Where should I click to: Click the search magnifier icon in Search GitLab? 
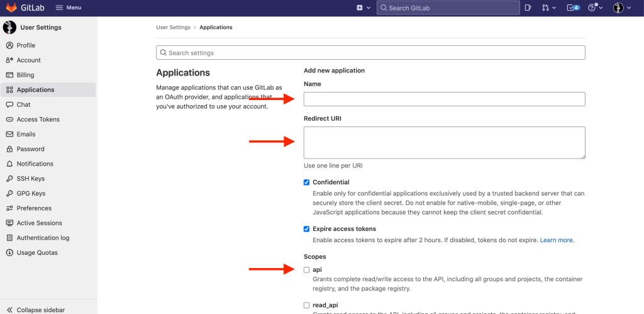click(x=384, y=8)
